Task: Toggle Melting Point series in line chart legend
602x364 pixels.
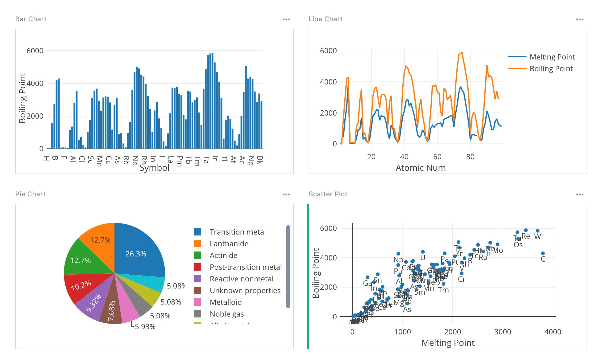Action: click(x=542, y=57)
